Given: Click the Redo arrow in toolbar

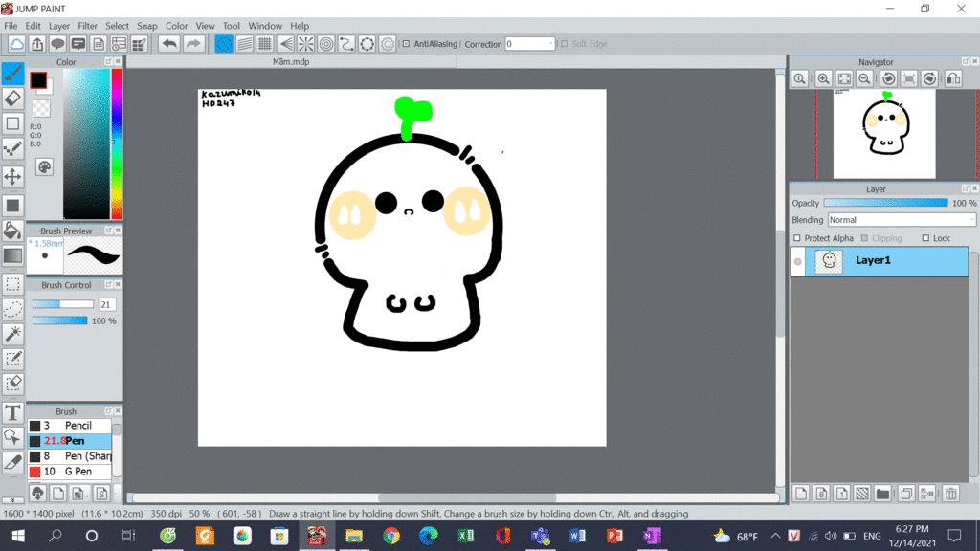Looking at the screenshot, I should (193, 44).
